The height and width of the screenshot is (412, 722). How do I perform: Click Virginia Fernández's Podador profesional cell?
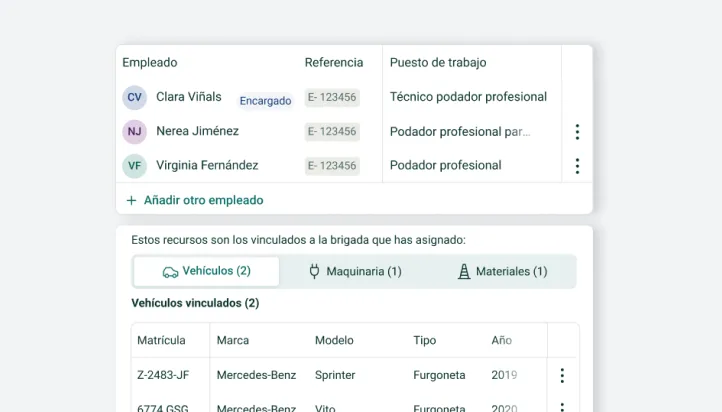pyautogui.click(x=445, y=165)
